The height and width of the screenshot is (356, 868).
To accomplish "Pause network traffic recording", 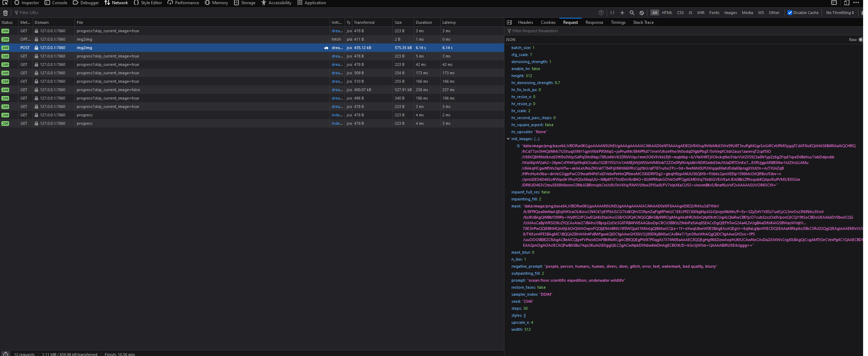I will pos(612,13).
